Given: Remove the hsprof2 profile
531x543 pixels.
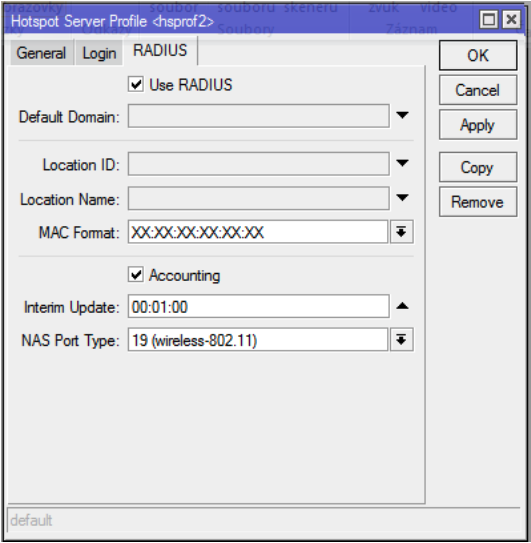Looking at the screenshot, I should pyautogui.click(x=478, y=202).
